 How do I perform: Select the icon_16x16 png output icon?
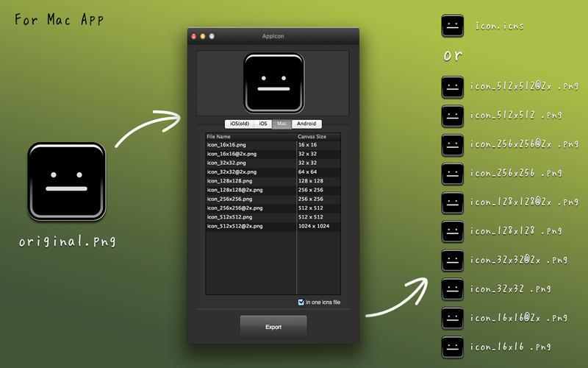(x=453, y=347)
